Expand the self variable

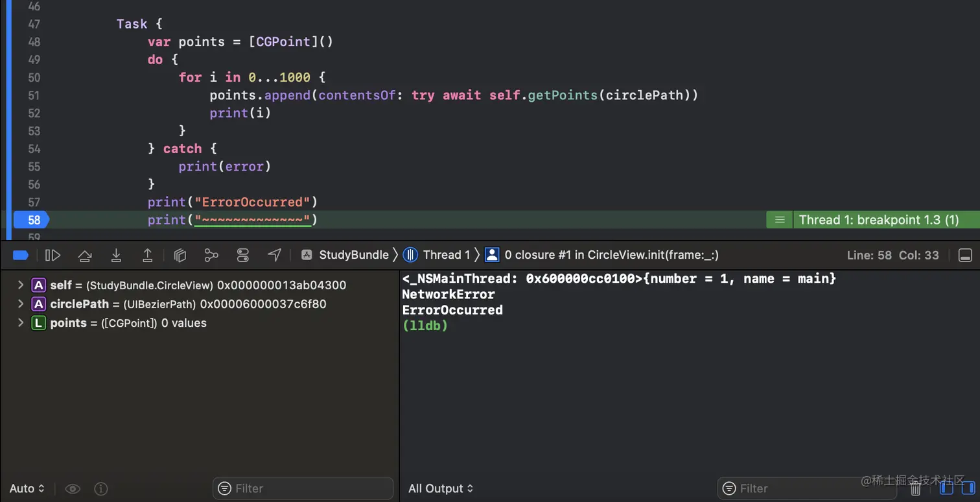tap(21, 285)
